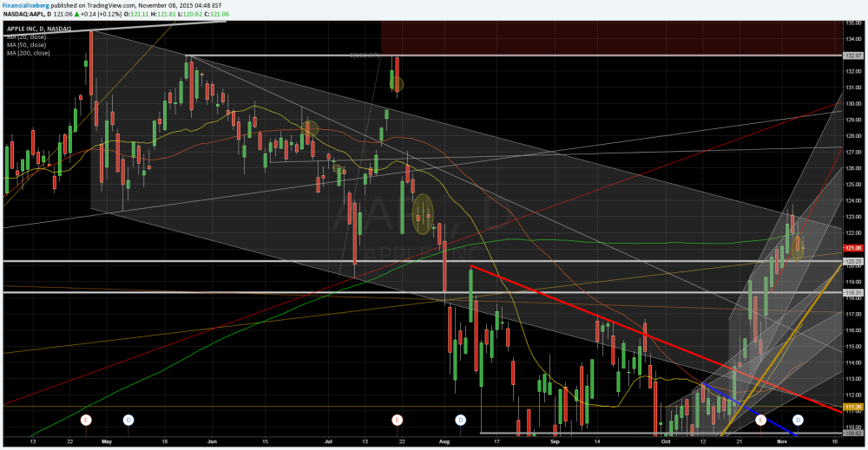
Task: Click the Sep label on the date axis
Action: (555, 441)
